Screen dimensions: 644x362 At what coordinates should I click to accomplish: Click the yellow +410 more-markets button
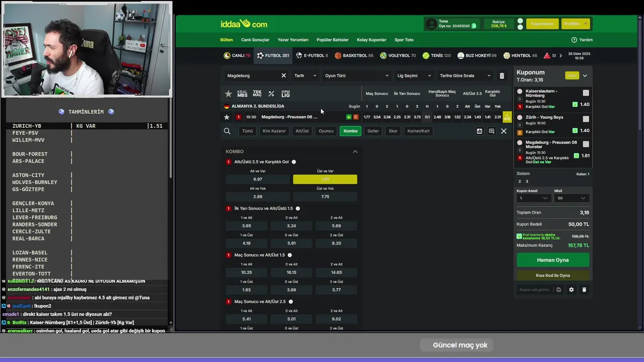(507, 117)
